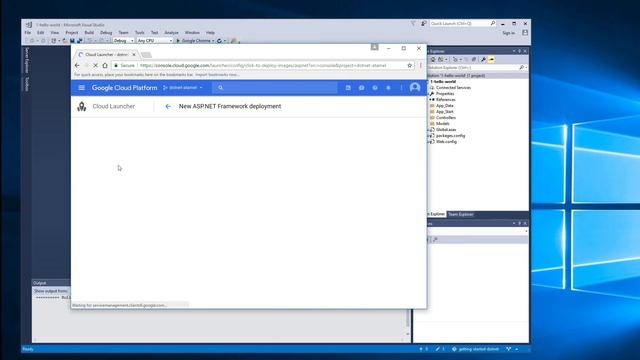Image resolution: width=640 pixels, height=360 pixels.
Task: Open the Tools menu
Action: click(140, 33)
